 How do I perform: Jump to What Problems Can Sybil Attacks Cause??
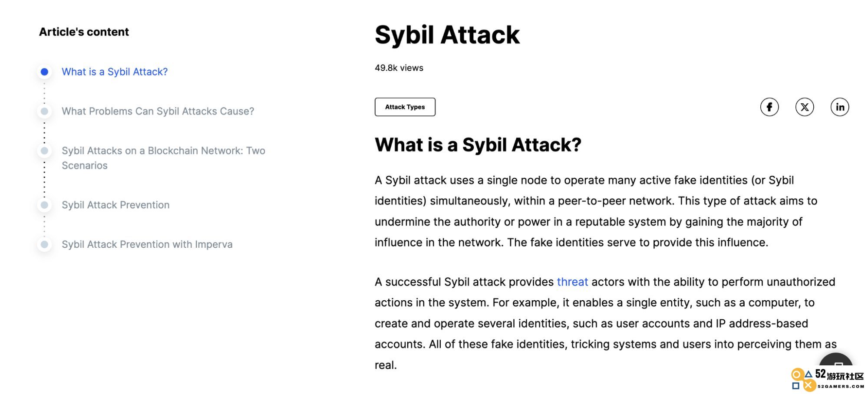point(158,112)
